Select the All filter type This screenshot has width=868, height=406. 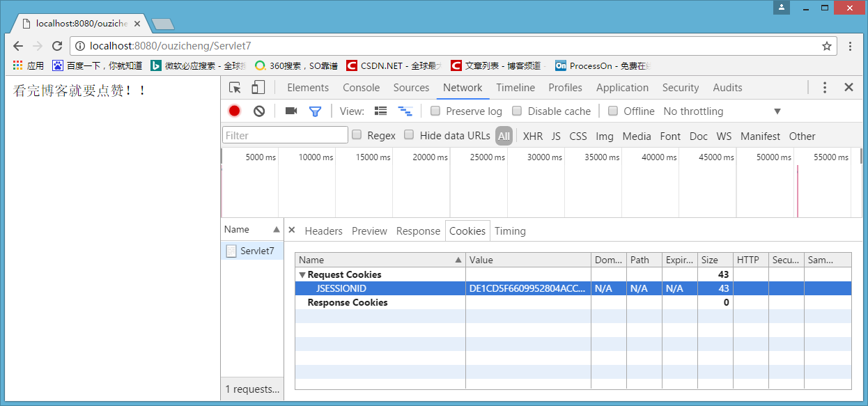point(504,136)
